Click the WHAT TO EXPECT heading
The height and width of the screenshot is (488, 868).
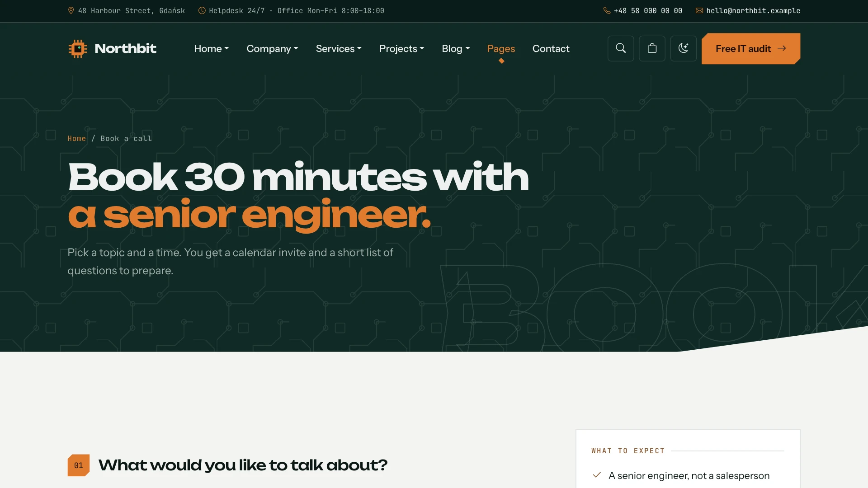[628, 450]
